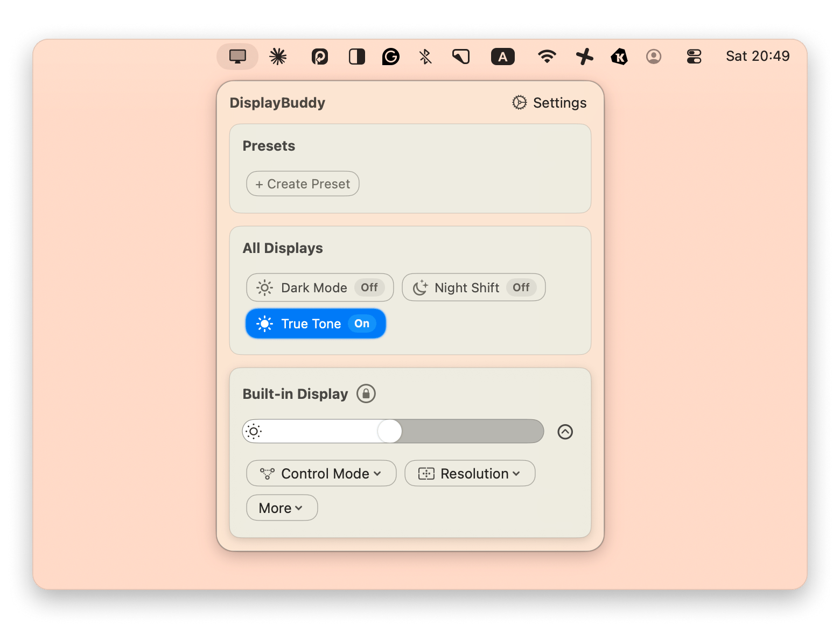
Task: Click the Built-in Display brightness slider track
Action: tap(393, 431)
